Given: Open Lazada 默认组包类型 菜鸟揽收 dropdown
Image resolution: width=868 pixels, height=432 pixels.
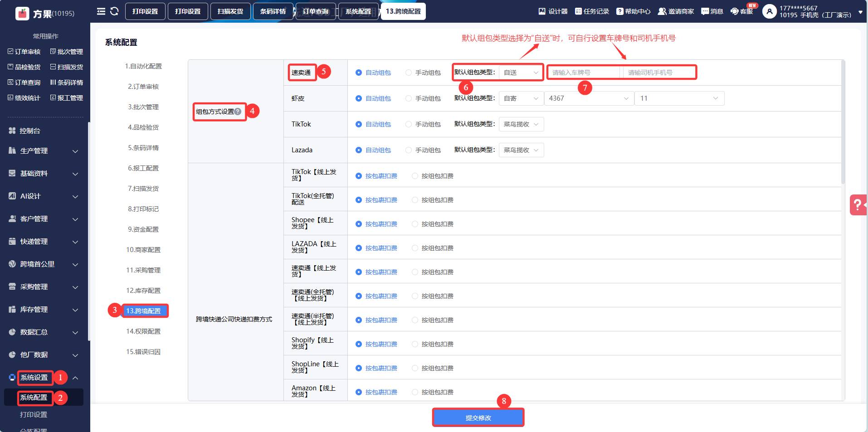Looking at the screenshot, I should [521, 150].
